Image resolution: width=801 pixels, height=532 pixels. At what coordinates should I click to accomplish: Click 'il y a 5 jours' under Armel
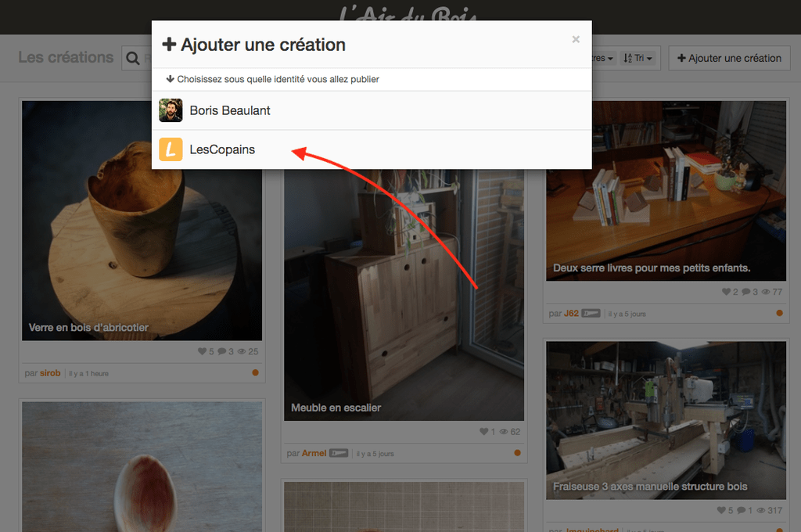(x=375, y=454)
